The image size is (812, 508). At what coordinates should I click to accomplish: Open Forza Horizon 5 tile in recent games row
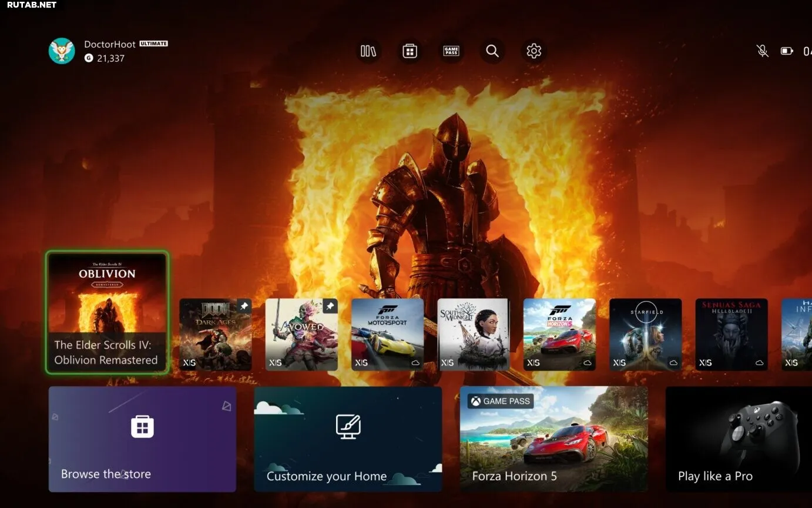tap(559, 335)
